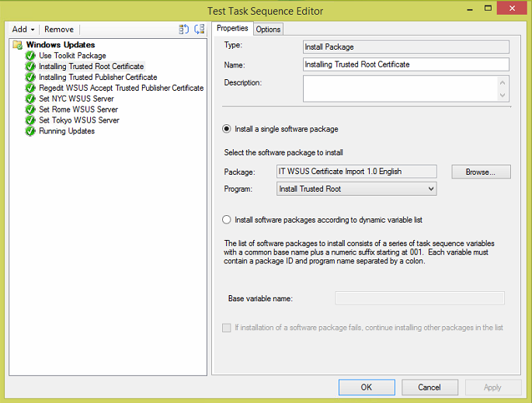Click the status icon next to Running Updates

(x=30, y=131)
